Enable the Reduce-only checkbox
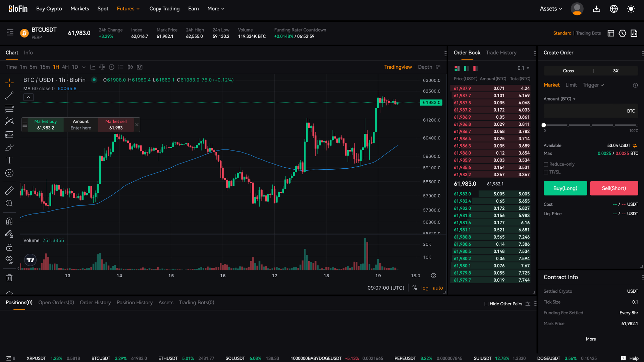This screenshot has width=644, height=362. [546, 164]
